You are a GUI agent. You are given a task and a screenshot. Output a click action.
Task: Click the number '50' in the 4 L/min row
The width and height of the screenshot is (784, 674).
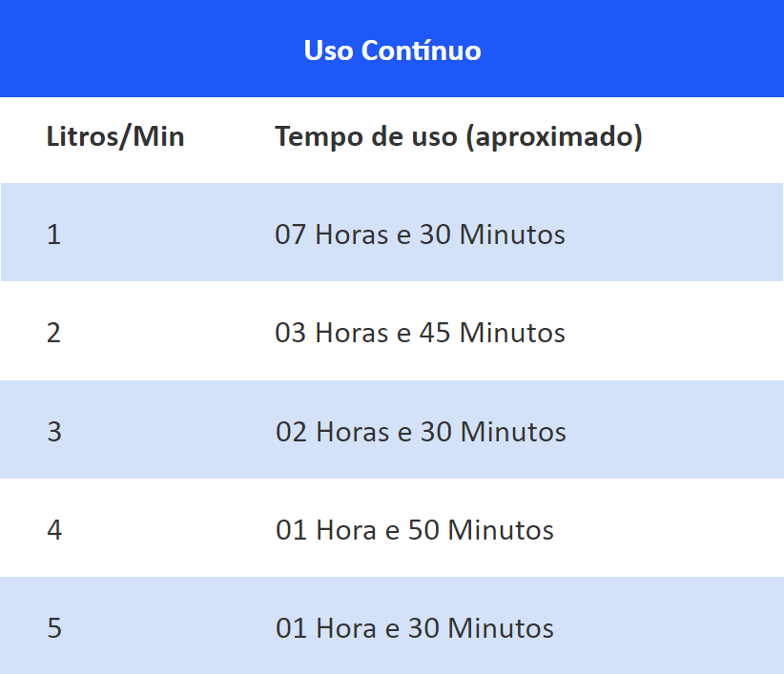coord(424,530)
